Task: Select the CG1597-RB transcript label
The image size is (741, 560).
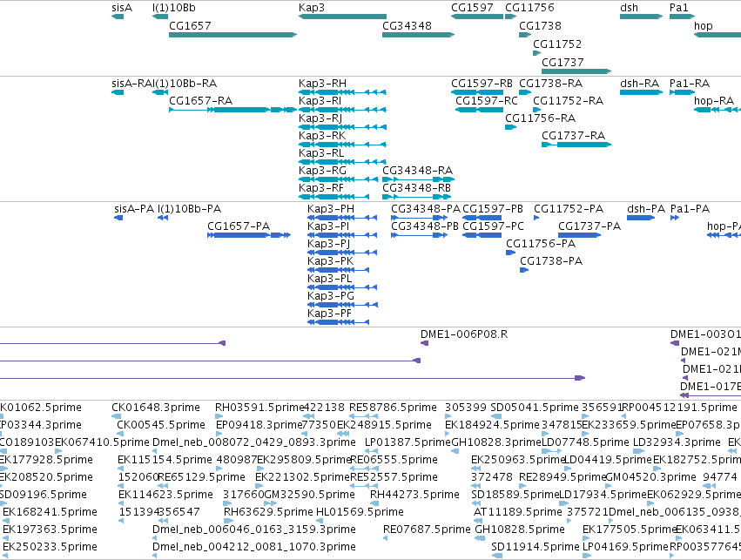Action: [x=482, y=84]
